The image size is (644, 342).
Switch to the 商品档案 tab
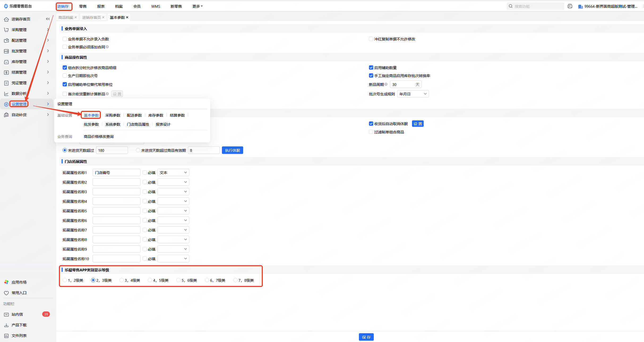(x=66, y=17)
